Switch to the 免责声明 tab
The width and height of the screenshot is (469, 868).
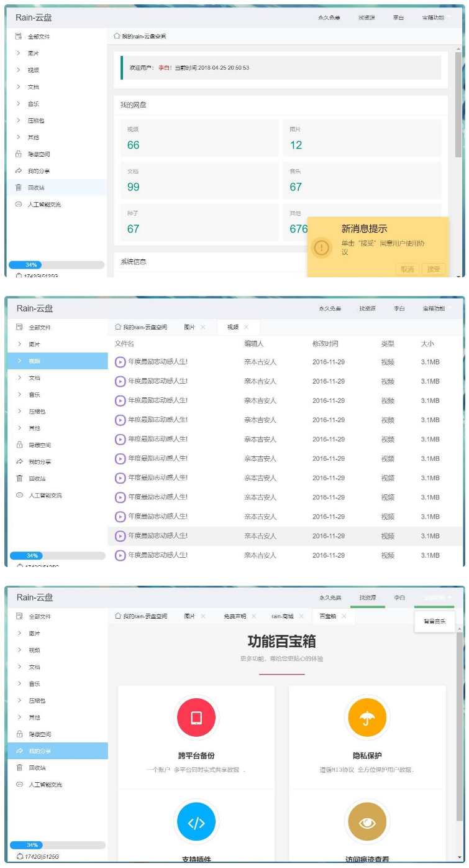tap(235, 616)
